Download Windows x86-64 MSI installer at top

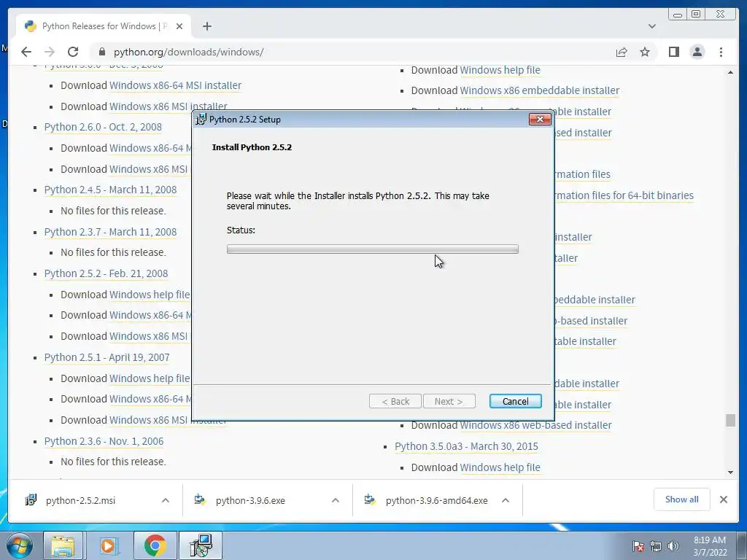[175, 86]
